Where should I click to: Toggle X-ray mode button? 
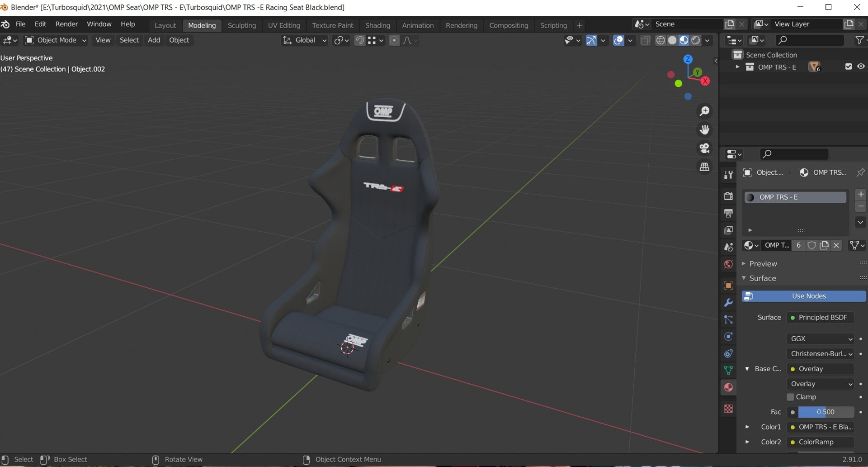(x=646, y=40)
